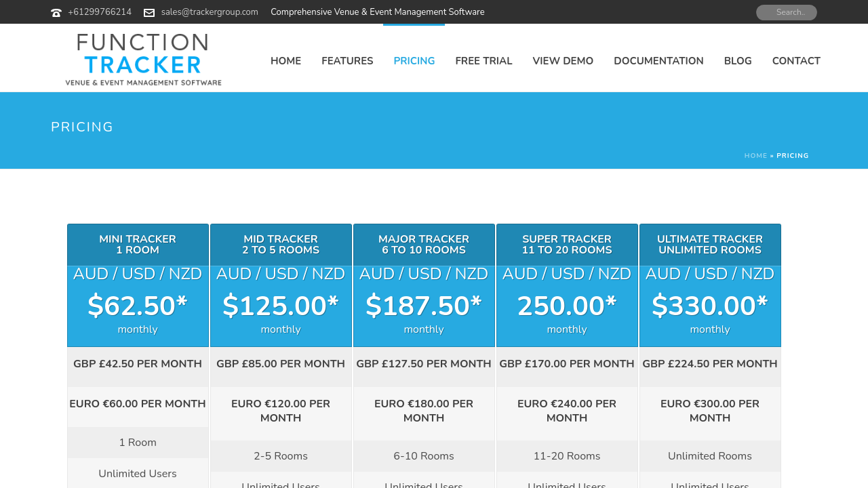Click GBP £170.00 per month text
The width and height of the screenshot is (868, 488).
tap(567, 364)
